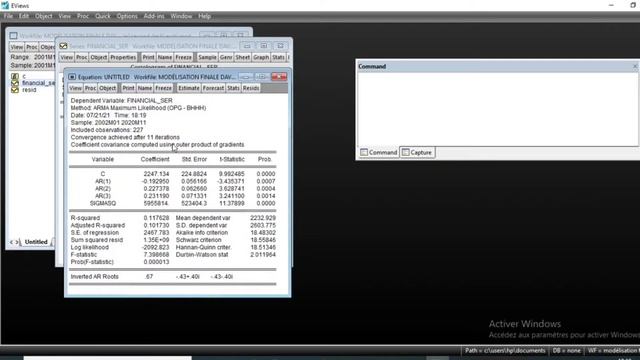The height and width of the screenshot is (360, 640).
Task: Open the Object menu in menu bar
Action: pyautogui.click(x=43, y=16)
